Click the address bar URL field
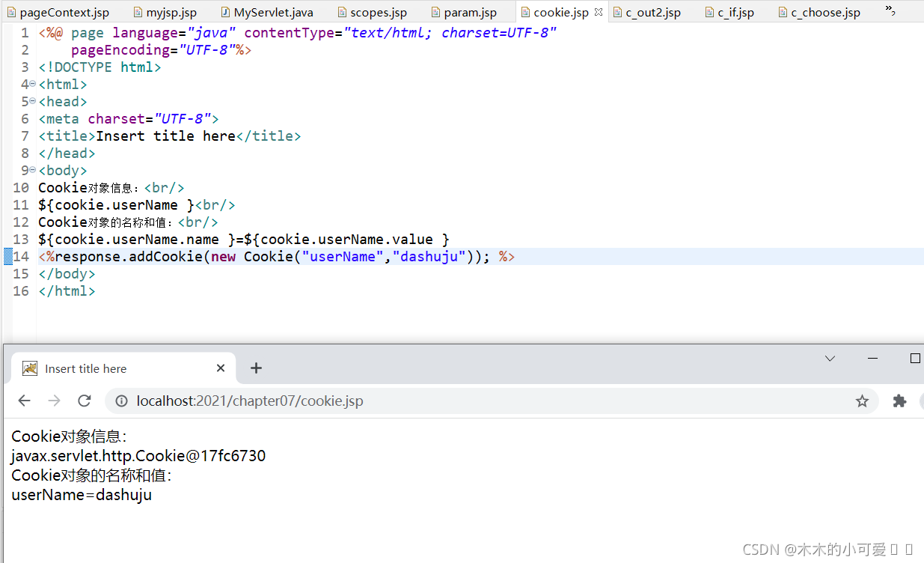 (299, 401)
